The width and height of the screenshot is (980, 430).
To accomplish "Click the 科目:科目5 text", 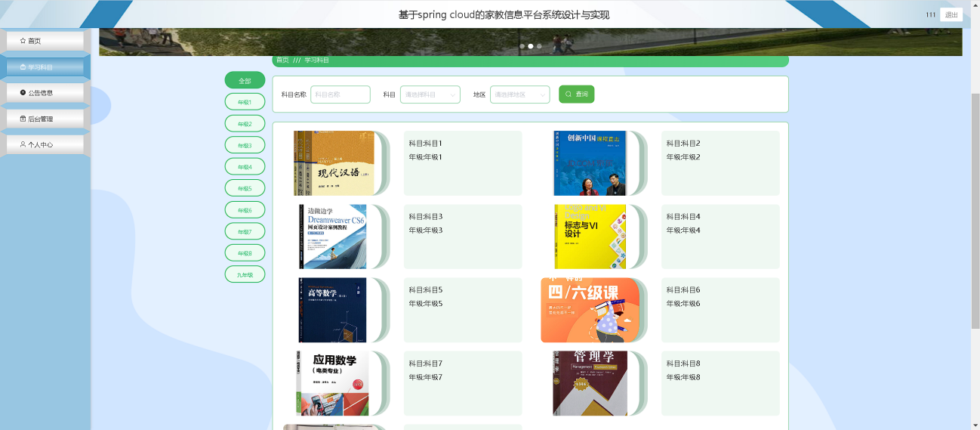I will point(426,290).
